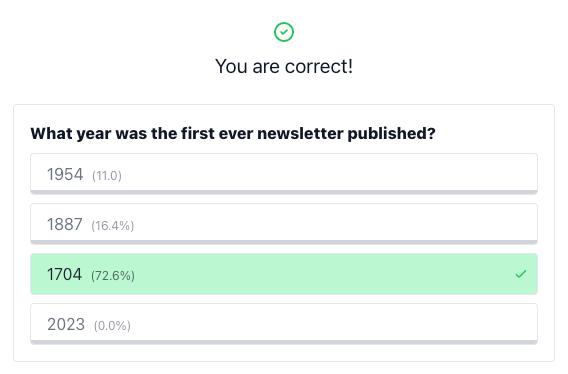
Task: Click the (72.6%) vote percentage
Action: (x=113, y=276)
